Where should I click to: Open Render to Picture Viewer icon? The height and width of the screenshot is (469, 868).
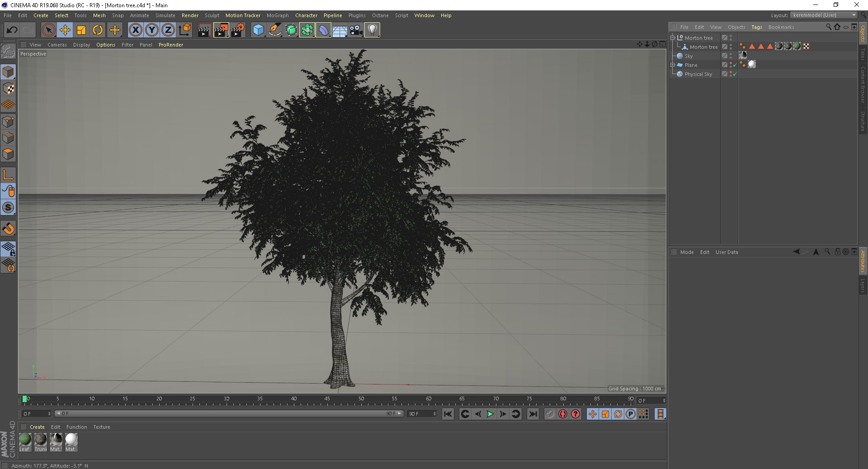(x=221, y=30)
